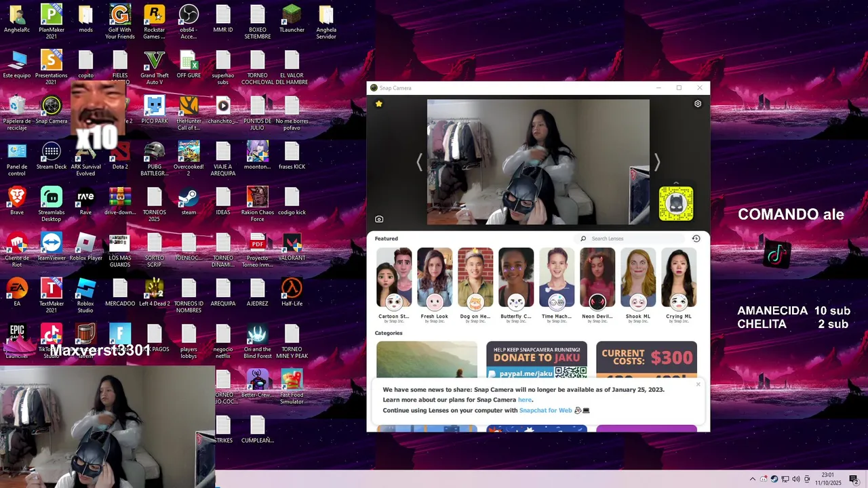
Task: Open Snap Camera settings gear
Action: coord(698,104)
